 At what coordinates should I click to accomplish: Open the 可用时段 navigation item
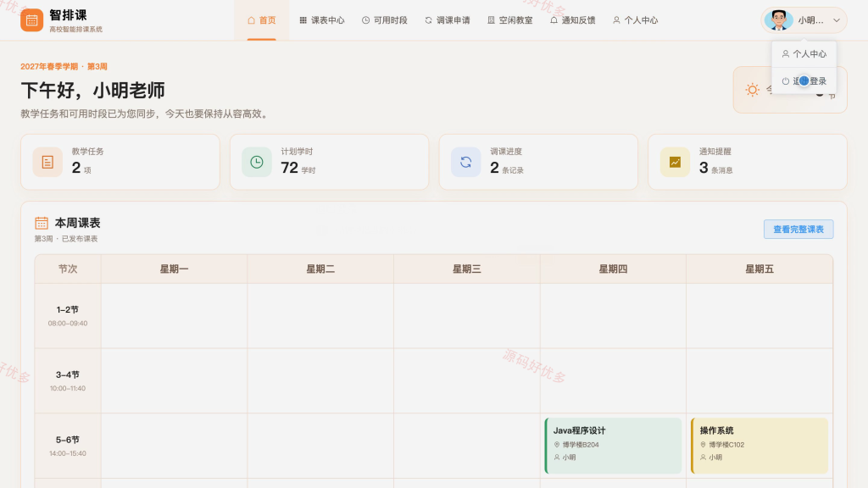click(x=385, y=20)
